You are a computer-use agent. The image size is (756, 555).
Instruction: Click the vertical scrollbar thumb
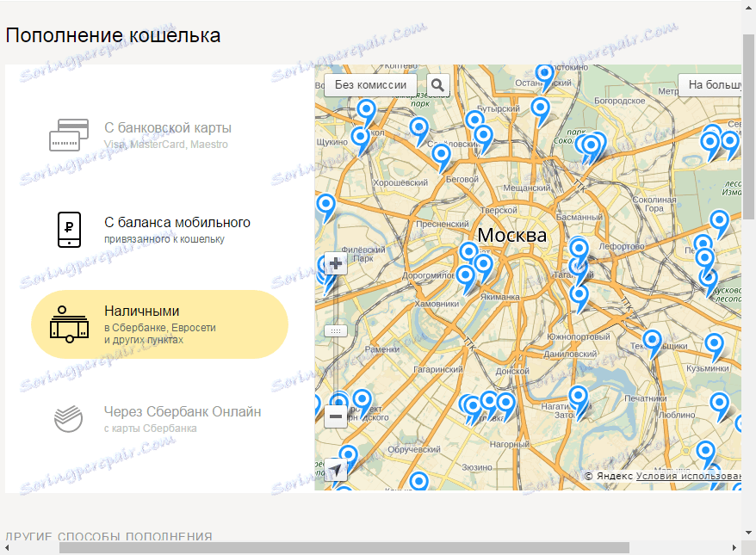(749, 126)
